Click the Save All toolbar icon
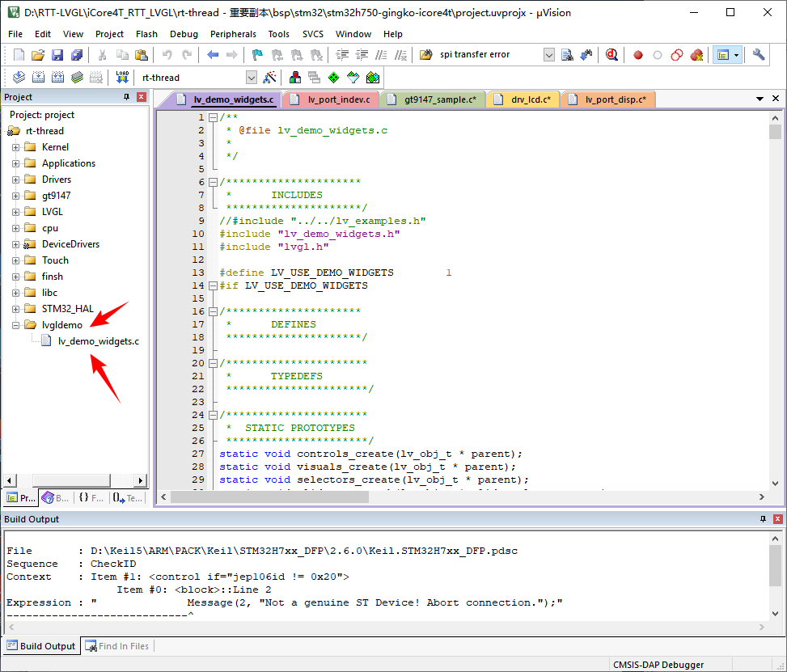This screenshot has height=672, width=787. click(x=76, y=55)
